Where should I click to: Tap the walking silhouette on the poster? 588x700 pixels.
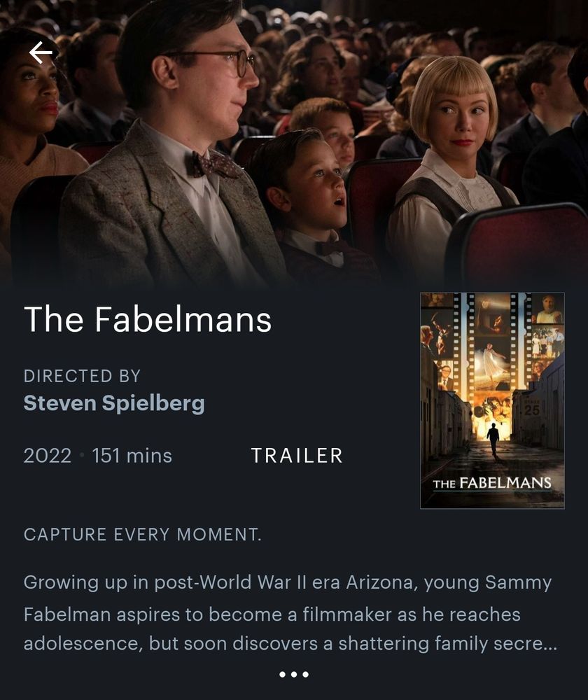[x=493, y=440]
